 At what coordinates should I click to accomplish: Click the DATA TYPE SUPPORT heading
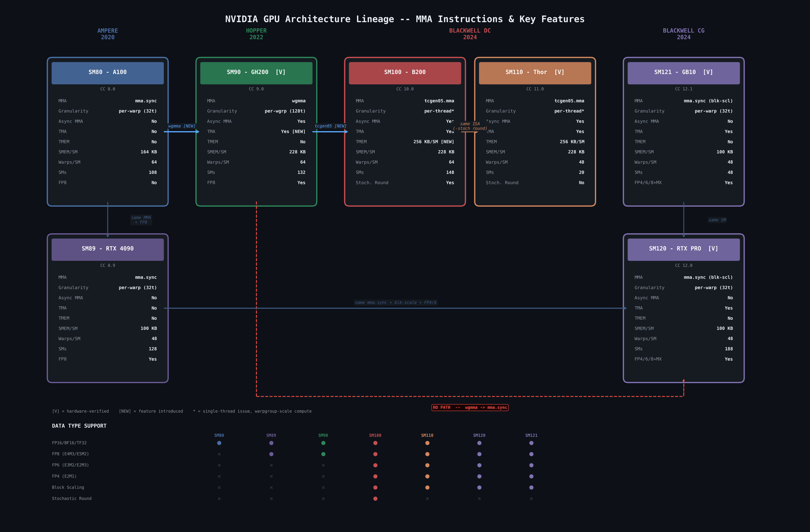point(79,426)
